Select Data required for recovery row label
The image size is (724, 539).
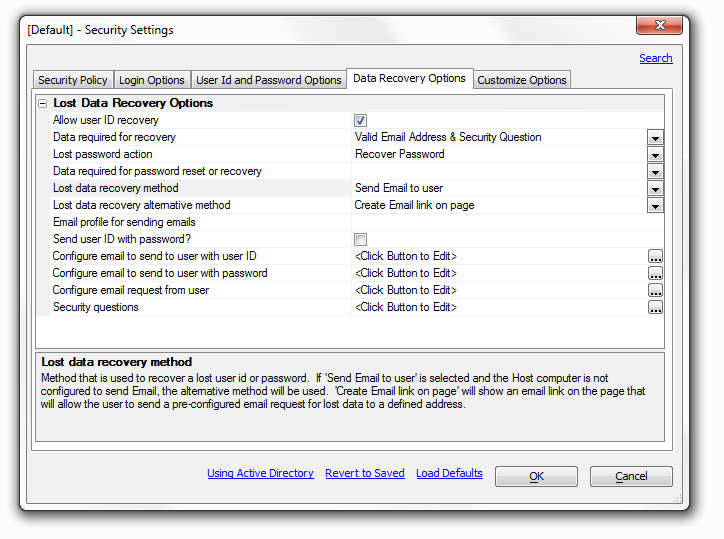[114, 138]
